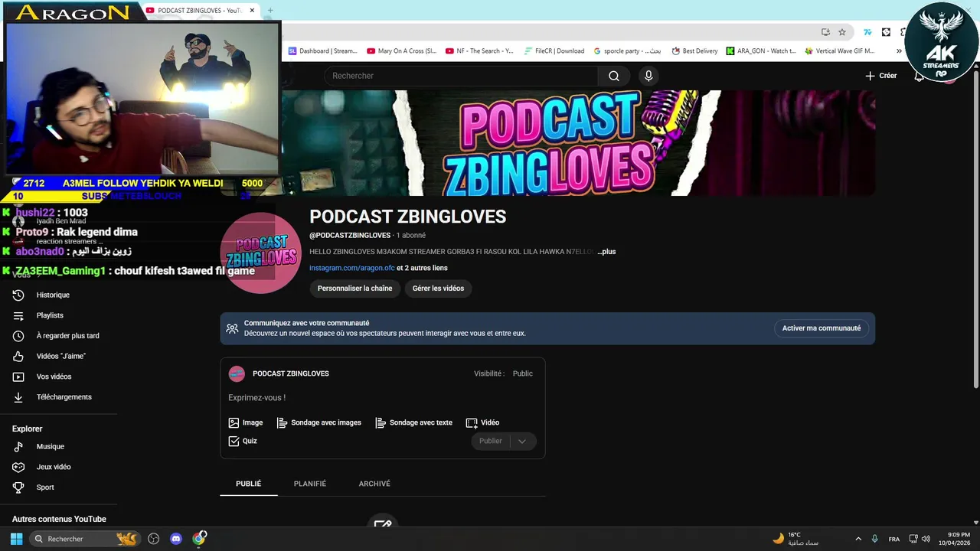Open Chrome from the taskbar
Image resolution: width=980 pixels, height=551 pixels.
pos(199,539)
